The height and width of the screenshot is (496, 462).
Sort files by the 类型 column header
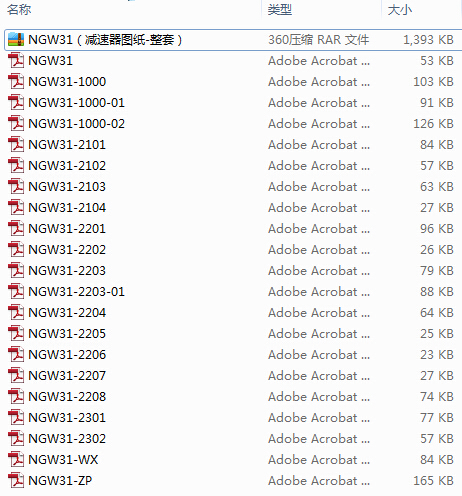point(280,10)
